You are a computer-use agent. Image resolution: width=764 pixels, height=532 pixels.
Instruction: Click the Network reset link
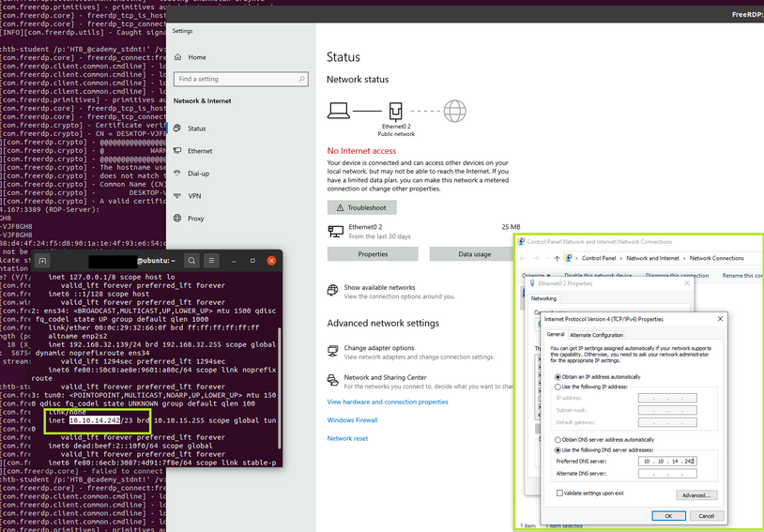pyautogui.click(x=347, y=438)
